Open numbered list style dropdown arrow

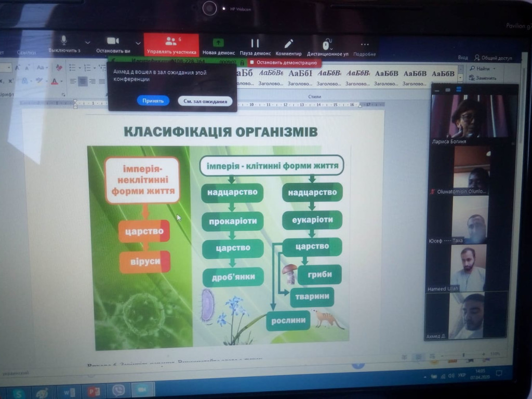tap(95, 68)
